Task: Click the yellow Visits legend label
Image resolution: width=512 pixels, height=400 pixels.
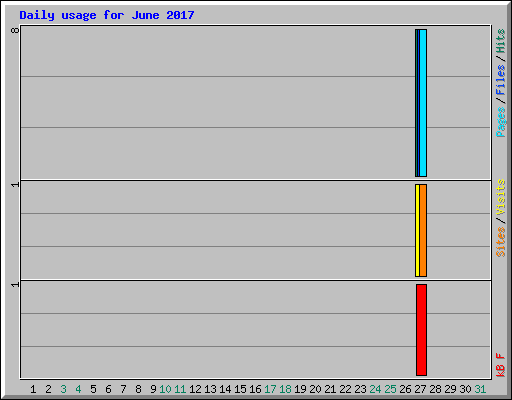Action: coord(500,197)
